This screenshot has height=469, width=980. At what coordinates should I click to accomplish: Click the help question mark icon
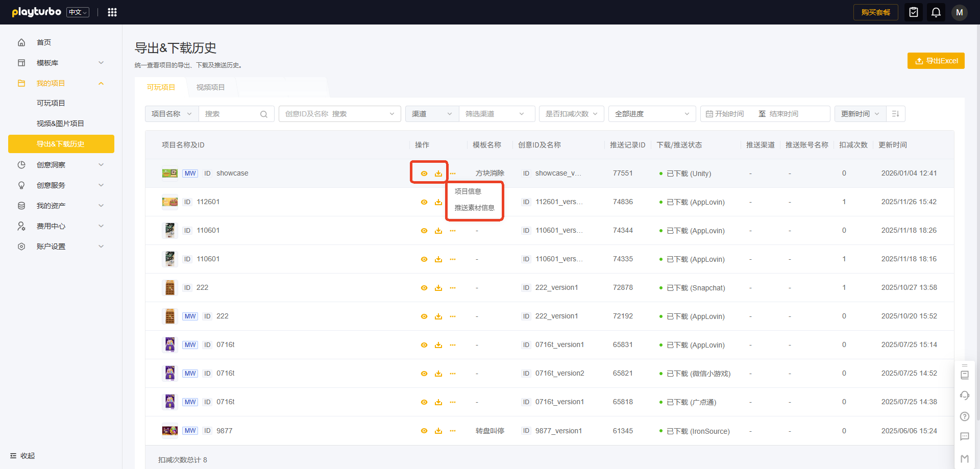click(965, 416)
